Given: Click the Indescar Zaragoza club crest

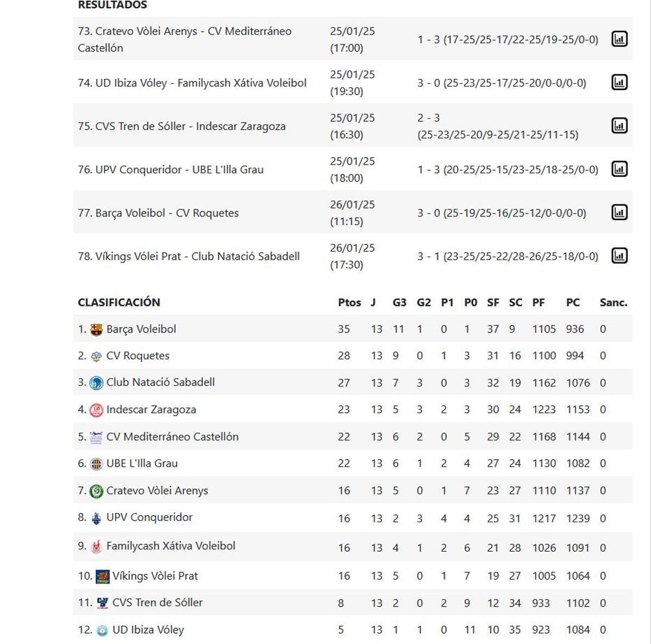Looking at the screenshot, I should 96,409.
